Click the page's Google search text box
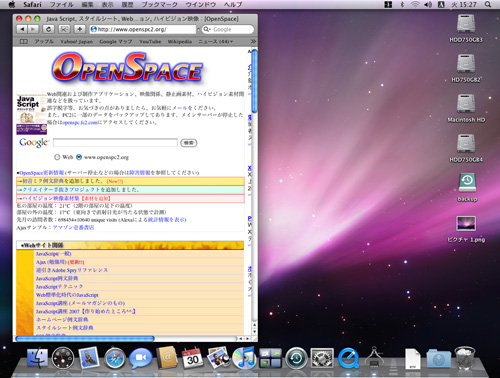The height and width of the screenshot is (378, 500). pos(115,143)
